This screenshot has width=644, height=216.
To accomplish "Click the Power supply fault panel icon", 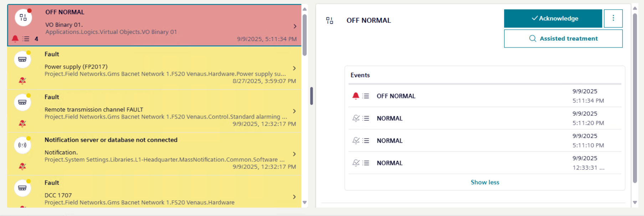I will coord(22,60).
